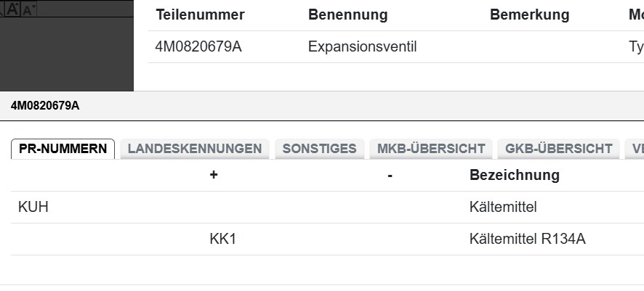Click the KK1 PR number cell
Image resolution: width=644 pixels, height=291 pixels.
222,239
